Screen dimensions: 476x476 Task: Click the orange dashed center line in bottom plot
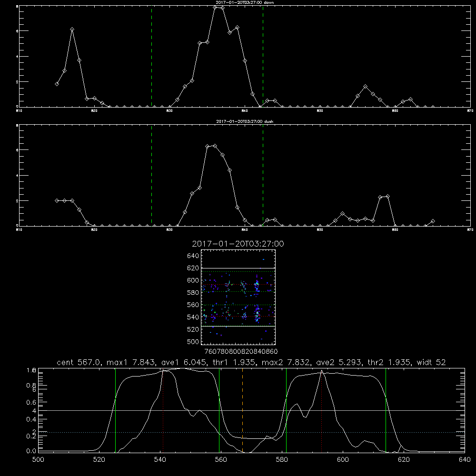[x=243, y=410]
